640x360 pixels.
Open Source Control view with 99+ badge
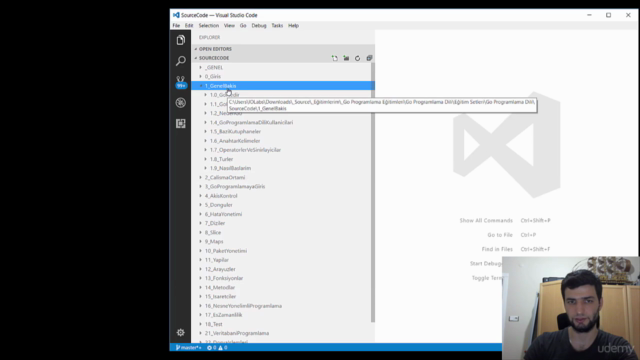180,82
